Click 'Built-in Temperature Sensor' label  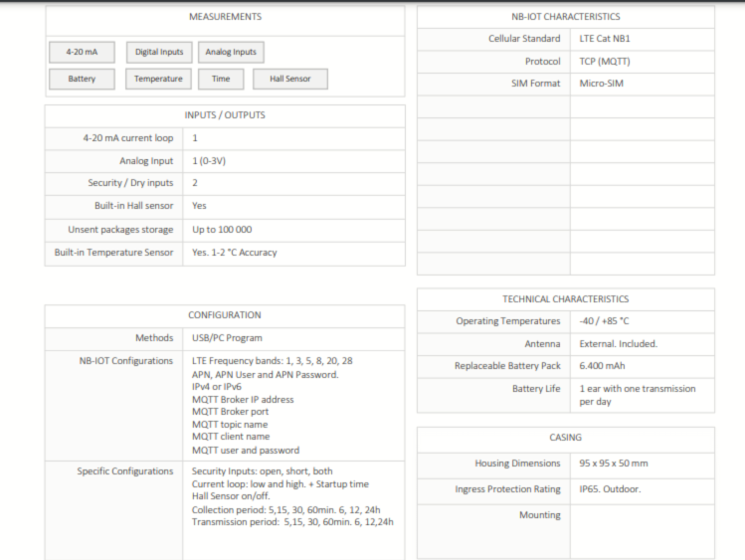point(114,253)
